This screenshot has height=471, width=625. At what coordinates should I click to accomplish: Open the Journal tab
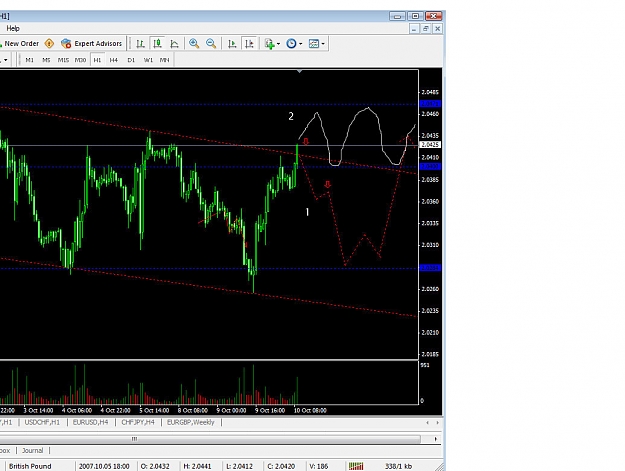point(32,451)
